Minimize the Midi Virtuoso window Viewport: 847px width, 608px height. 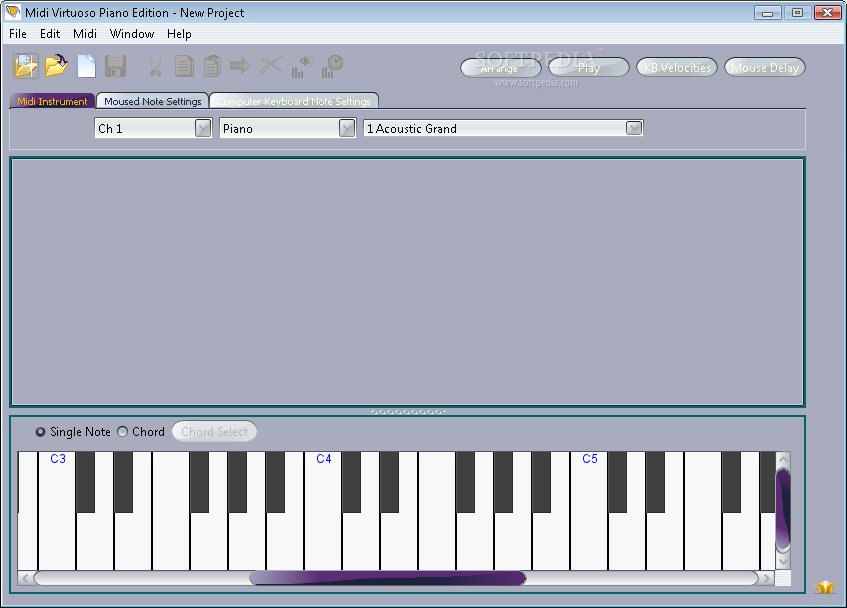tap(768, 12)
